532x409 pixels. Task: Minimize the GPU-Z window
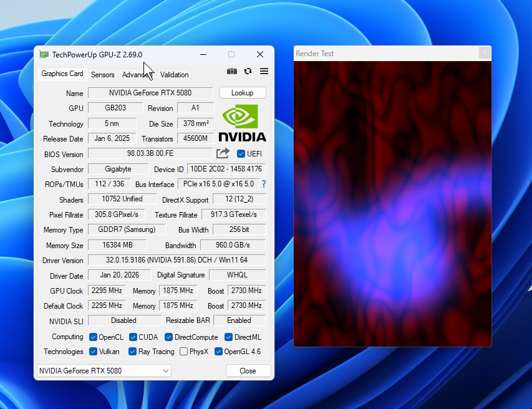203,54
